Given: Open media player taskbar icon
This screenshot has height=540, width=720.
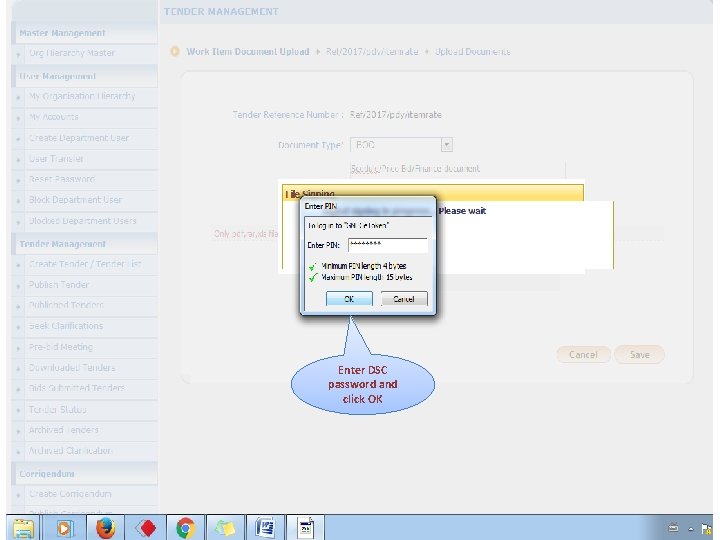Looking at the screenshot, I should tap(65, 528).
